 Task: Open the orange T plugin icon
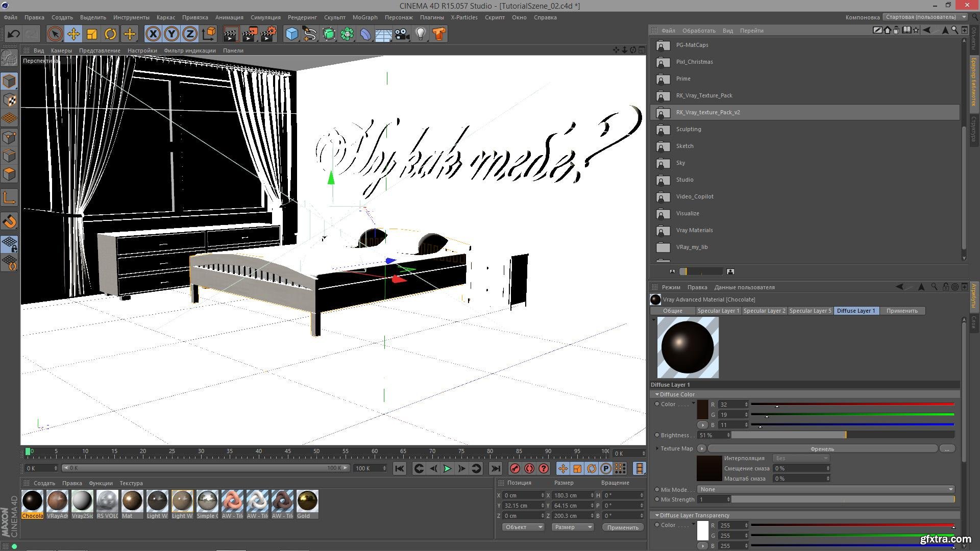pyautogui.click(x=439, y=34)
